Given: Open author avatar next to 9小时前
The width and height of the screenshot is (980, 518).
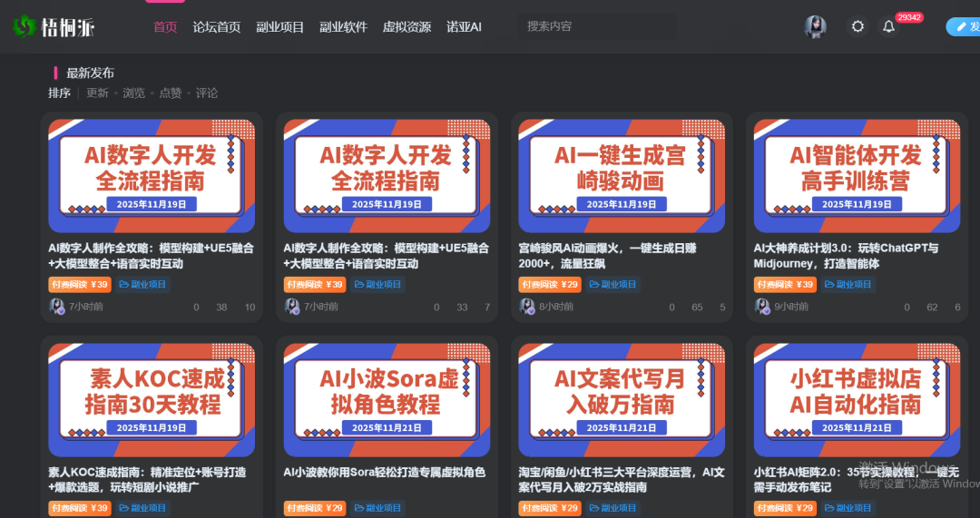Looking at the screenshot, I should [762, 307].
